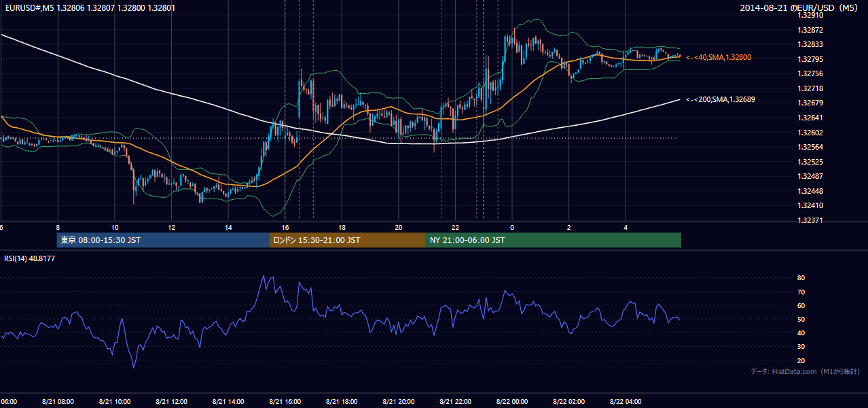The width and height of the screenshot is (868, 408).
Task: Click price axis value 1.32564
Action: tap(811, 147)
